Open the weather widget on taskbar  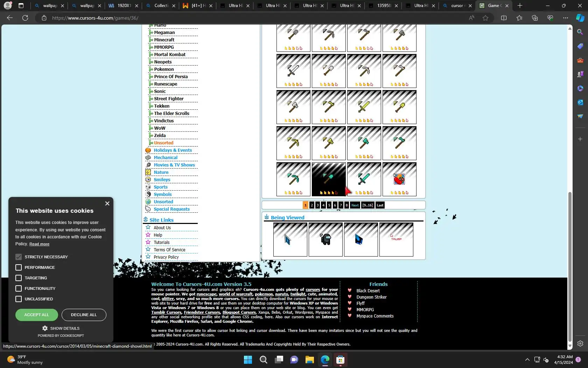click(25, 360)
